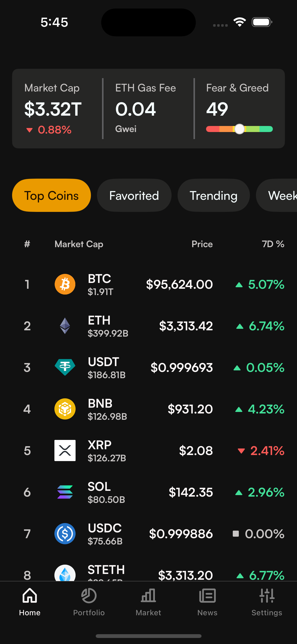Image resolution: width=297 pixels, height=644 pixels.
Task: Tap the Ethereum diamond icon
Action: (x=65, y=326)
